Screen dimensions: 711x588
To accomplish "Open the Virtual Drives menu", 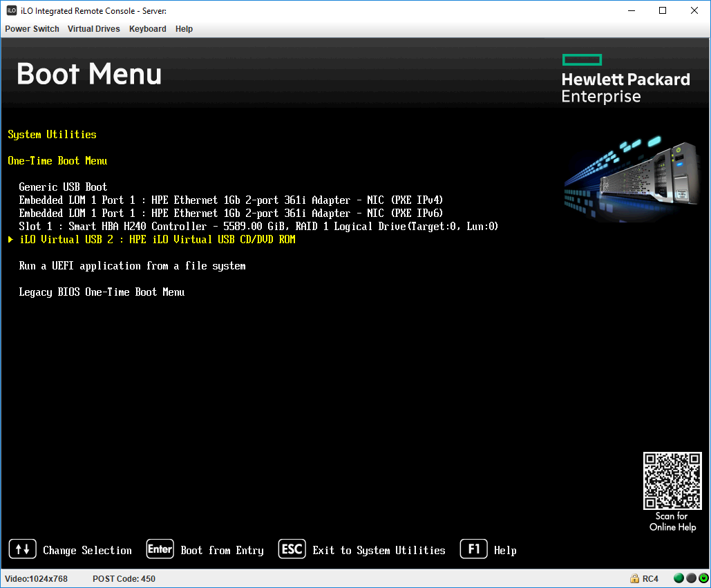I will (x=93, y=28).
